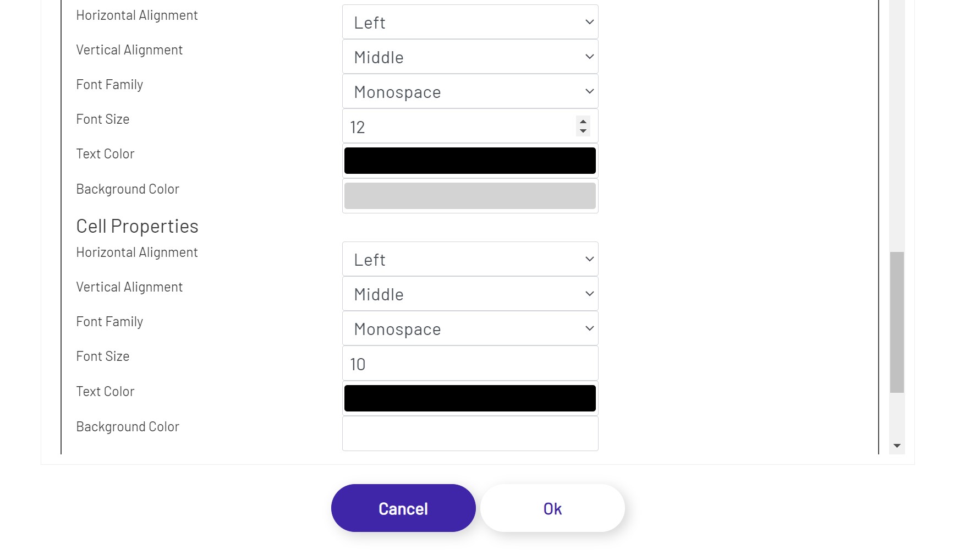Open the Cell Properties Vertical Alignment dropdown
Screen dimensions: 954x560
pos(469,294)
